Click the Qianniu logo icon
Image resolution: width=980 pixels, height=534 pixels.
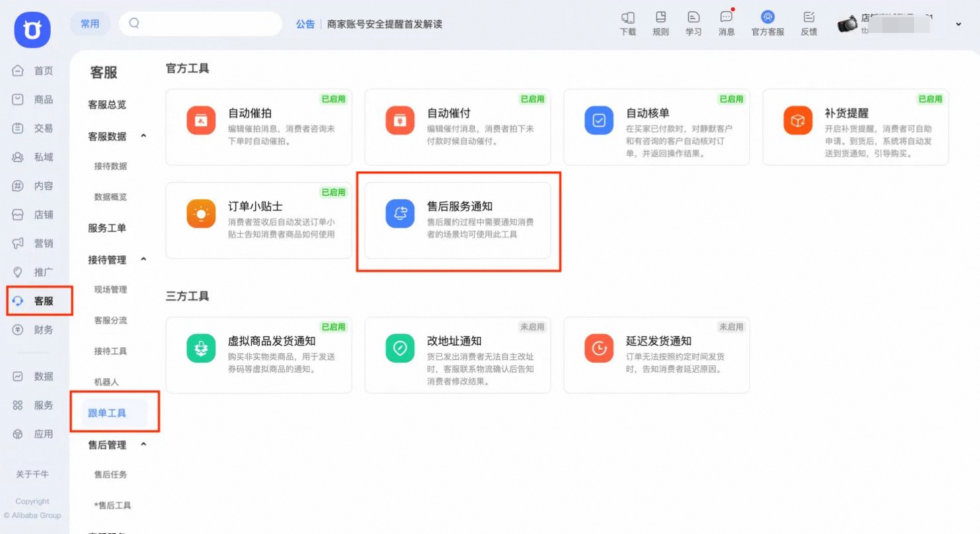(x=32, y=30)
